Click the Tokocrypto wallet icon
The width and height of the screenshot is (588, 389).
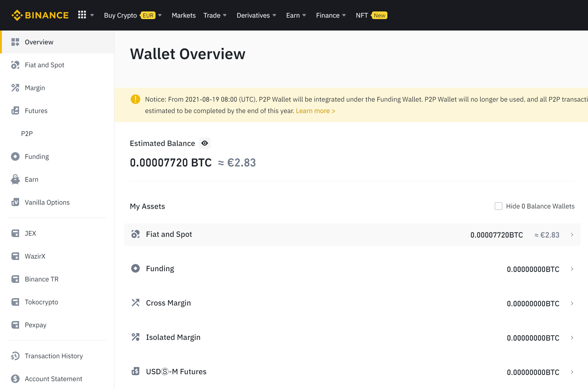tap(15, 302)
